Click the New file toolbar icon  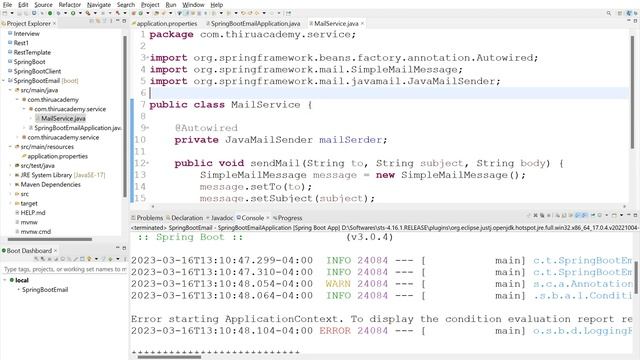(5, 13)
